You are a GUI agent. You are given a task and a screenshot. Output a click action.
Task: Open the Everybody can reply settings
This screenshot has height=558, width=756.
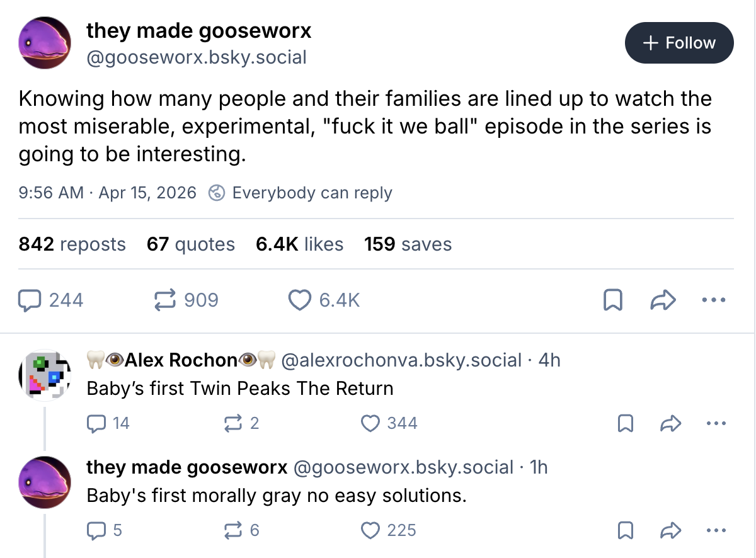(301, 193)
